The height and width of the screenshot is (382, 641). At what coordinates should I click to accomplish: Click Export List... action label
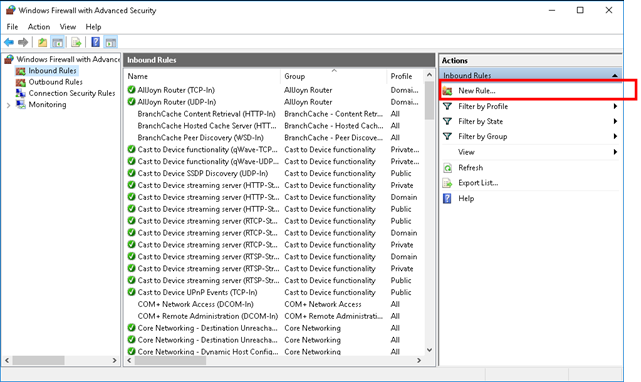click(478, 183)
